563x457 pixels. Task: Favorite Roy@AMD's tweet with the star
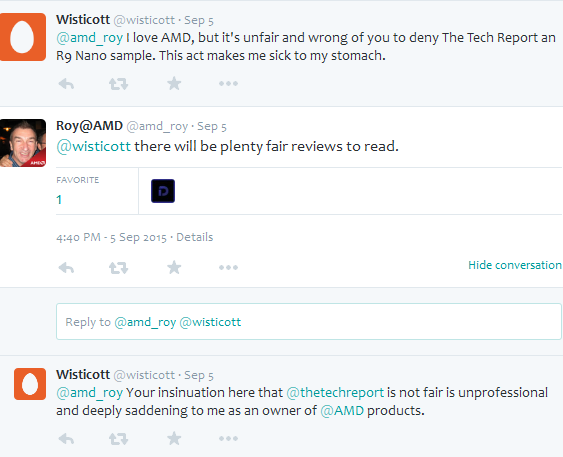pos(174,267)
